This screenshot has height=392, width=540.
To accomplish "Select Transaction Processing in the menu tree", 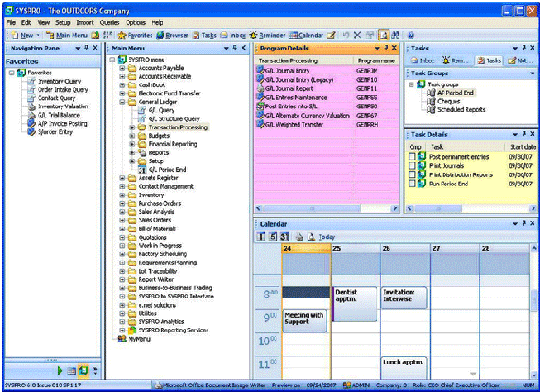I will pyautogui.click(x=178, y=128).
